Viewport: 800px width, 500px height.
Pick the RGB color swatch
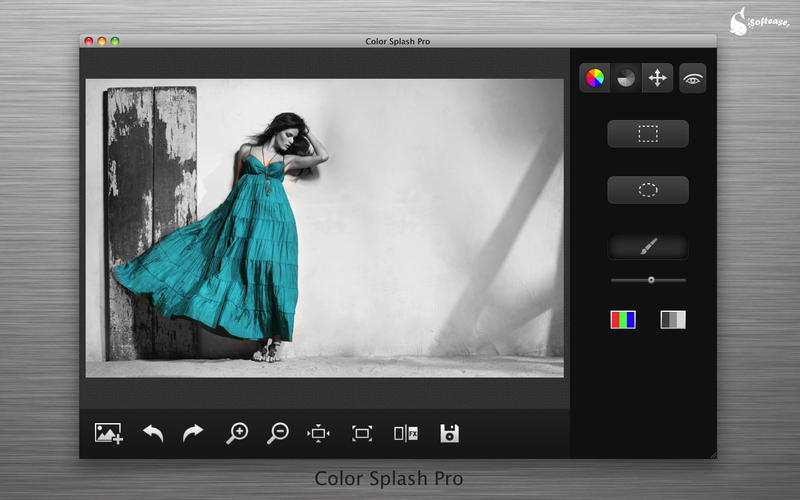623,320
